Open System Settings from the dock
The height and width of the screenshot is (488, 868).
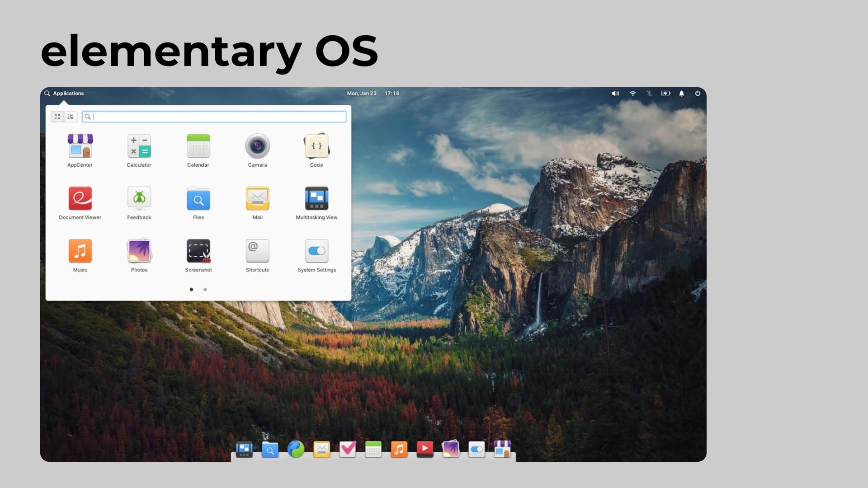pyautogui.click(x=476, y=449)
